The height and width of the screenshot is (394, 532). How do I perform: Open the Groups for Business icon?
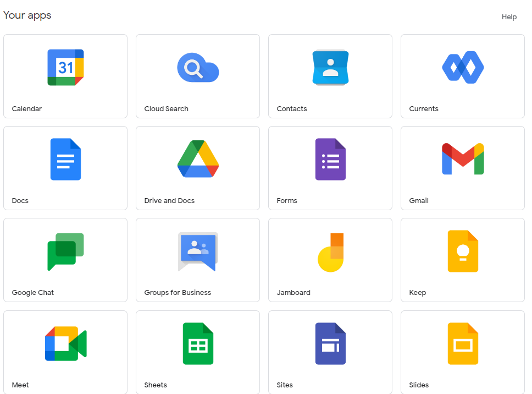click(198, 251)
